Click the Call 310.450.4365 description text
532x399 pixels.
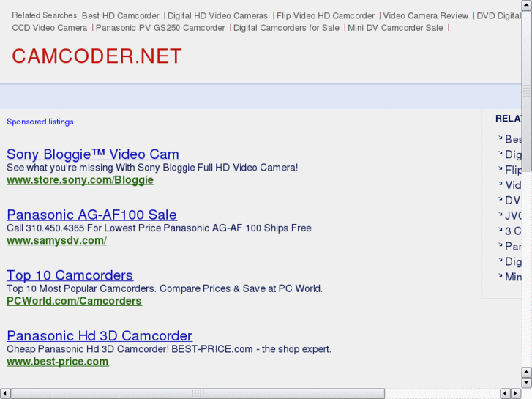[159, 228]
